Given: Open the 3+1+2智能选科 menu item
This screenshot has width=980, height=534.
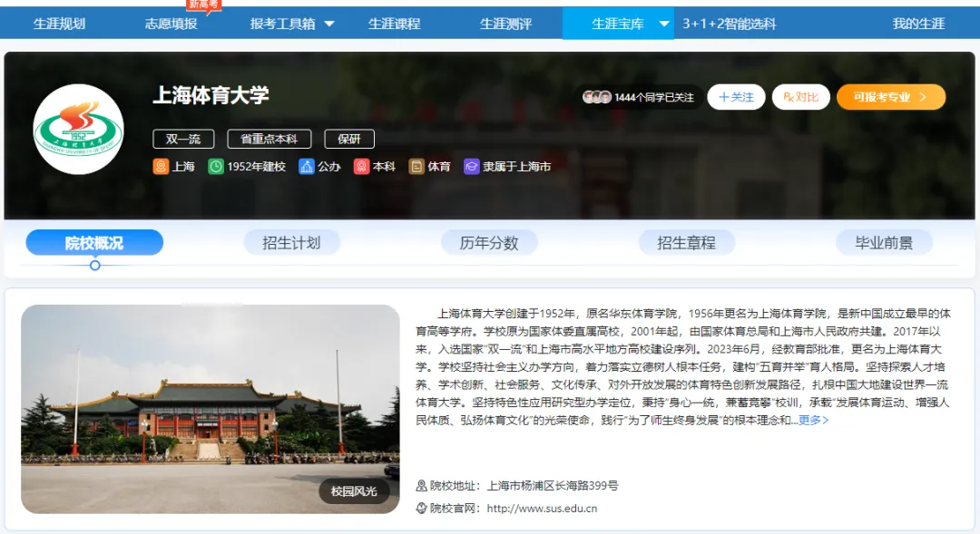Looking at the screenshot, I should coord(730,24).
